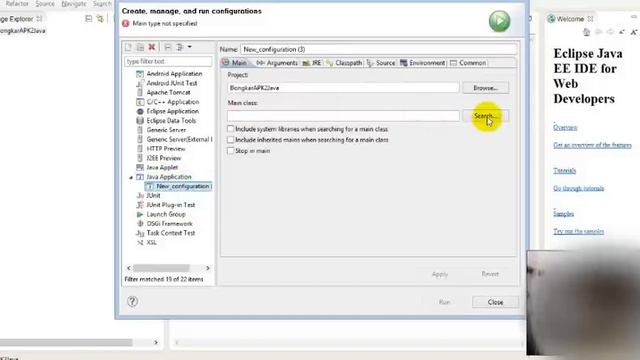This screenshot has width=640, height=360.
Task: Select Eclipse Data Tools entry
Action: tap(171, 121)
